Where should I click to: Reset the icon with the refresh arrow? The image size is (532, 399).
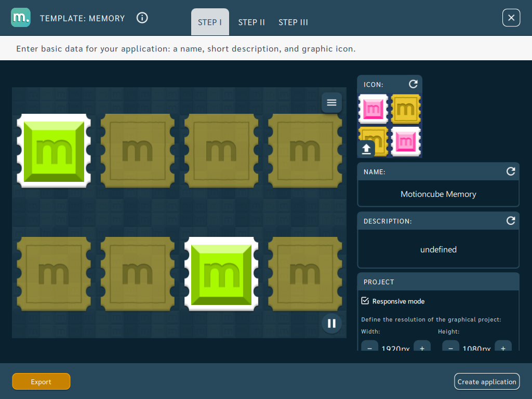coord(413,84)
